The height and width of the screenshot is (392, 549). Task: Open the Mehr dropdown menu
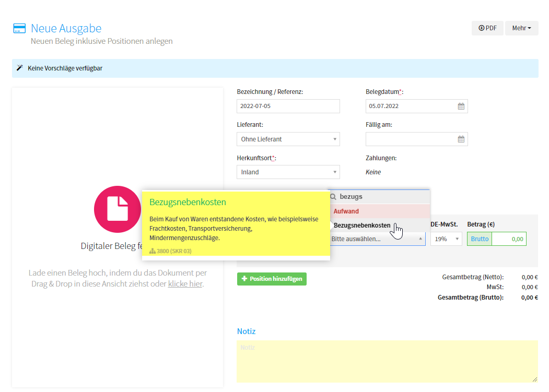coord(521,28)
